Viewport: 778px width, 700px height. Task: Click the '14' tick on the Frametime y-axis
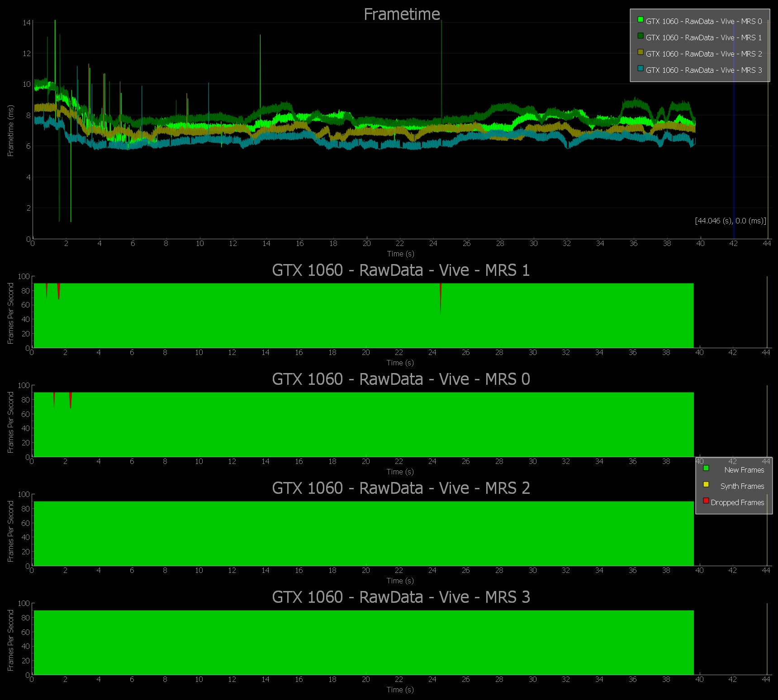(27, 23)
